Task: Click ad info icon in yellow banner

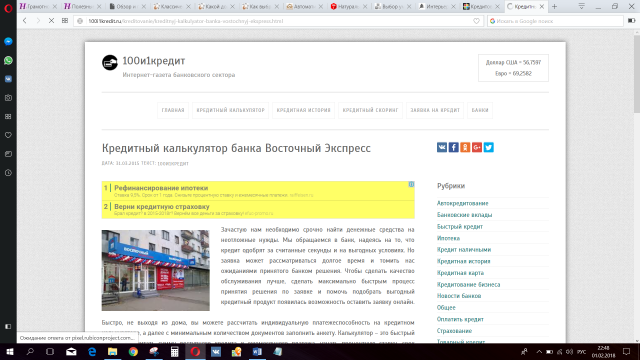Action: click(x=411, y=184)
